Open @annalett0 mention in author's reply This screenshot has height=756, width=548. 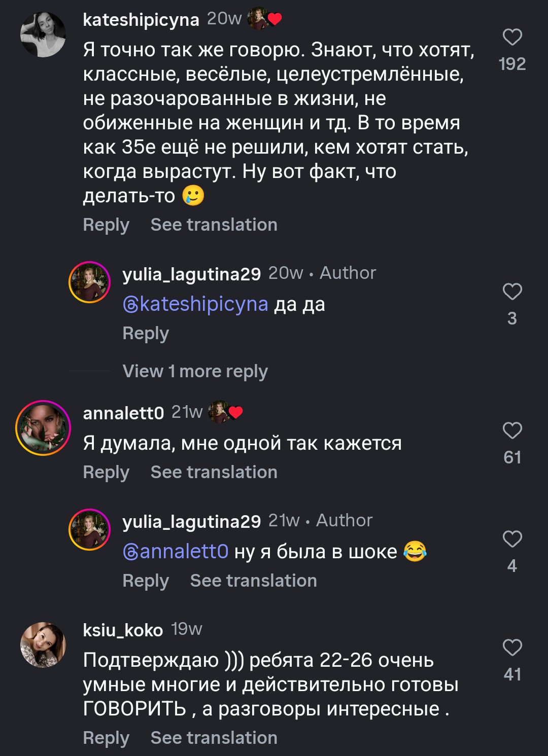(x=176, y=552)
